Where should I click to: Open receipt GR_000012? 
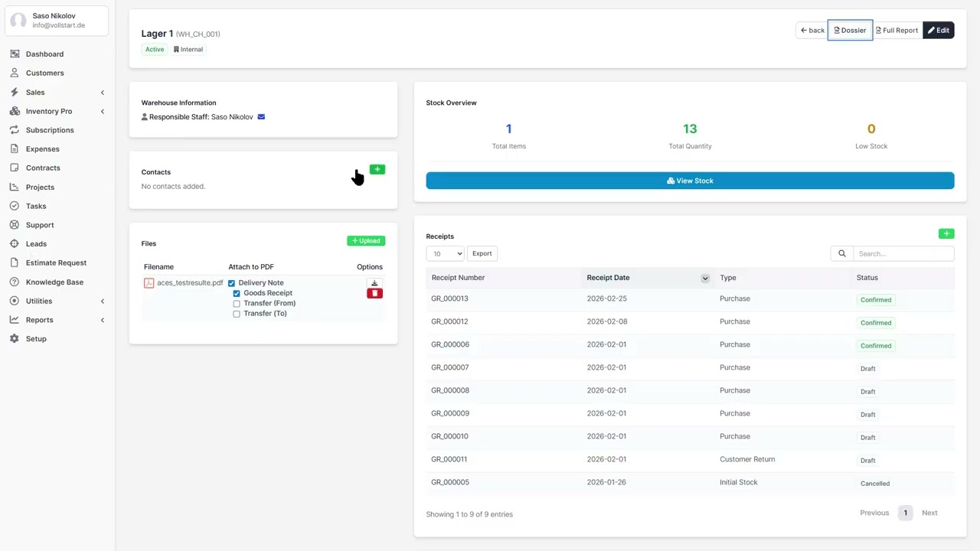coord(449,321)
